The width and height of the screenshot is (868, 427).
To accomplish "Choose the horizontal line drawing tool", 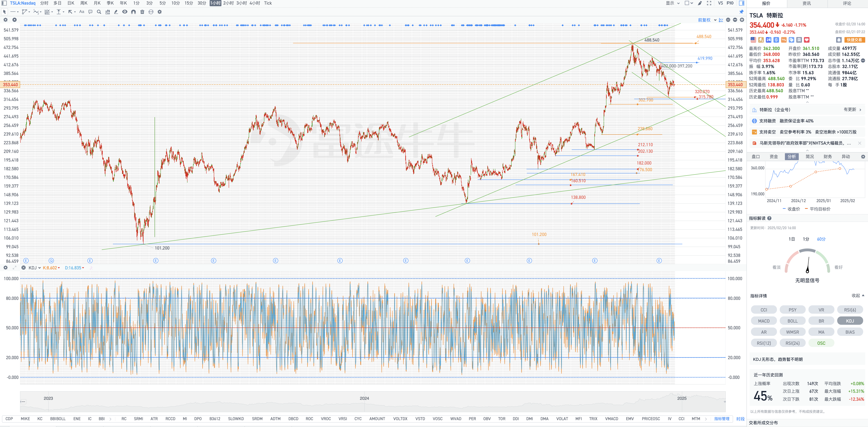I will pos(13,12).
